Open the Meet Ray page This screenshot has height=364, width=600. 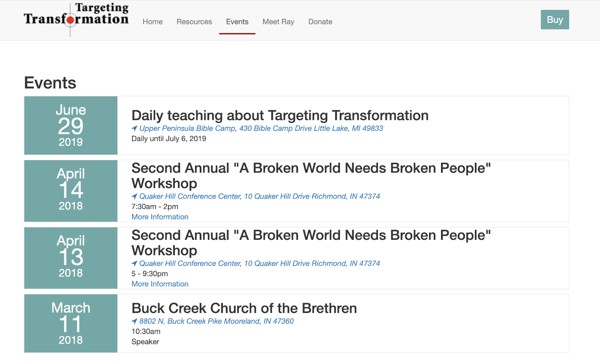278,21
